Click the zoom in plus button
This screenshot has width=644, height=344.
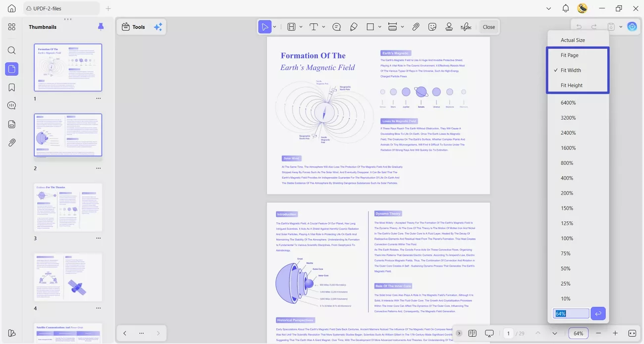pyautogui.click(x=615, y=333)
